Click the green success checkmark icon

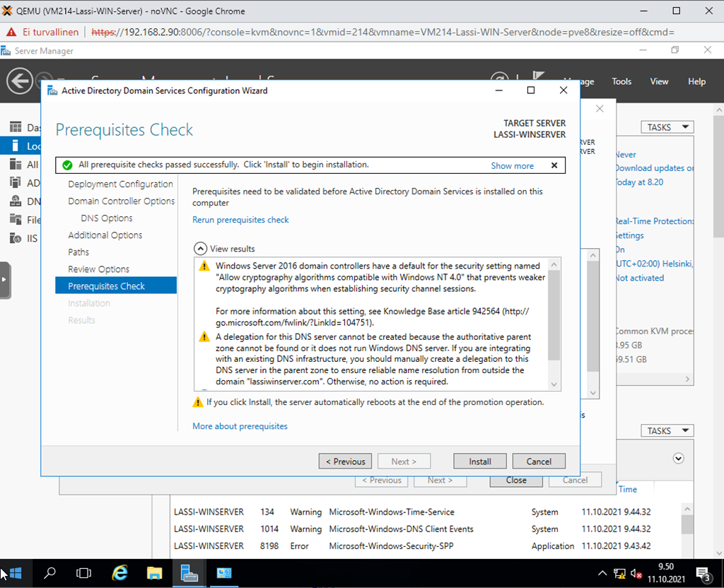click(x=67, y=165)
